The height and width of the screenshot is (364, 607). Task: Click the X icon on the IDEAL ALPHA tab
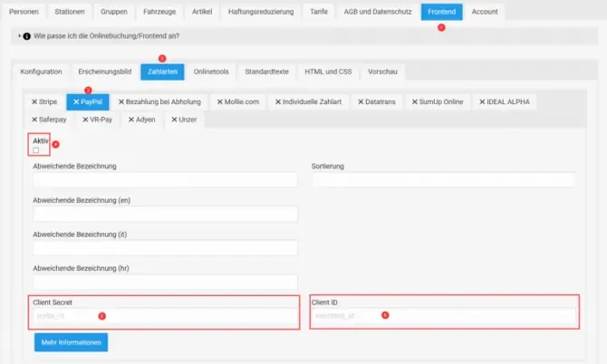(482, 101)
